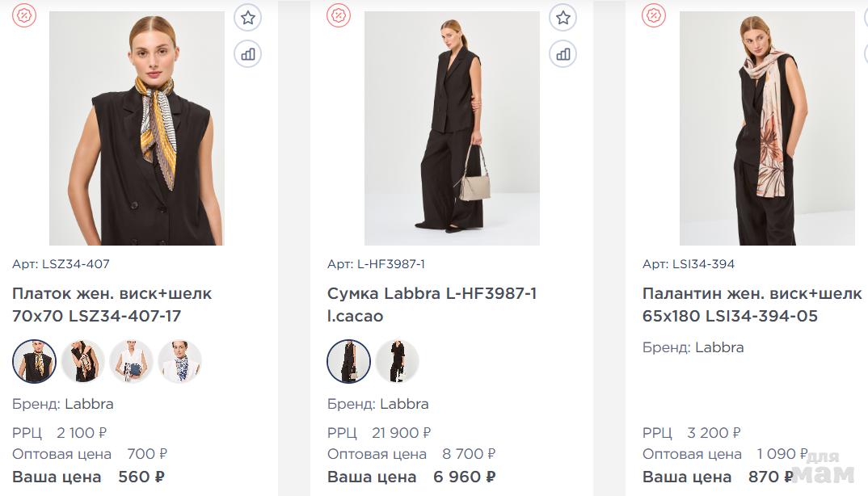This screenshot has height=496, width=868.
Task: Open product title "Платок жен. виск+шелк 70x70"
Action: click(x=112, y=305)
